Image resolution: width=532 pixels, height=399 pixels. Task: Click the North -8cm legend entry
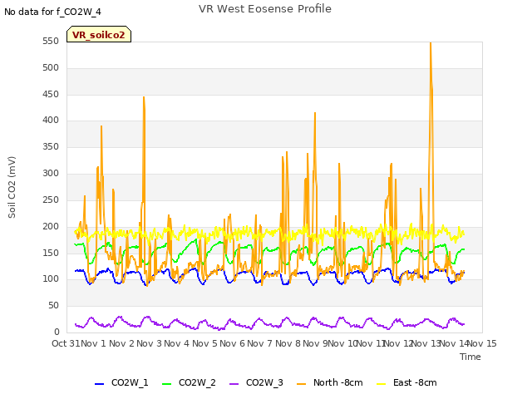[x=330, y=382]
